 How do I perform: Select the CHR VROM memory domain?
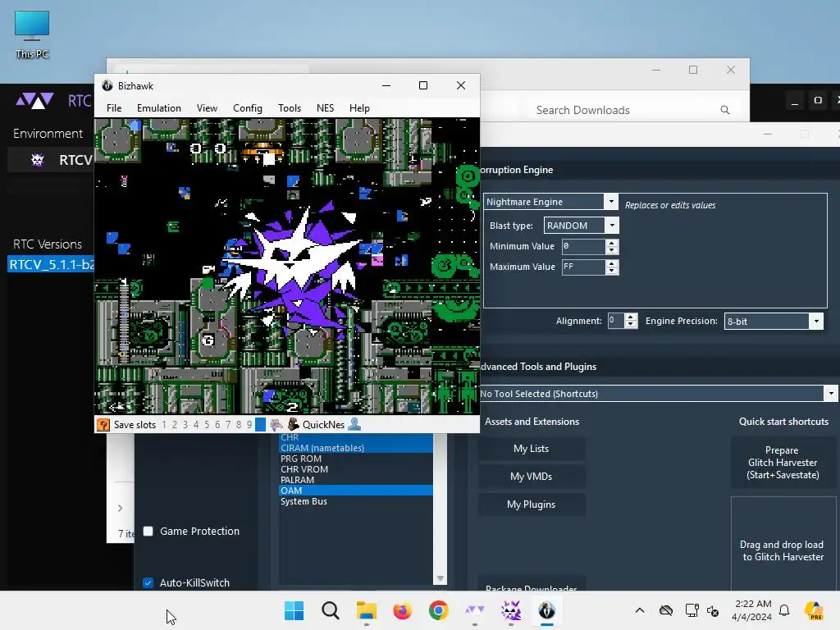(x=356, y=469)
